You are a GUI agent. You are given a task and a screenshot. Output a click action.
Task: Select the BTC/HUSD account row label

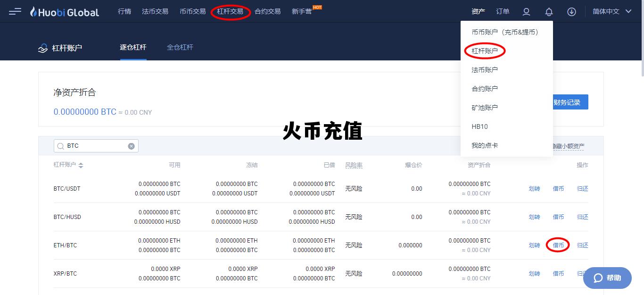point(67,217)
